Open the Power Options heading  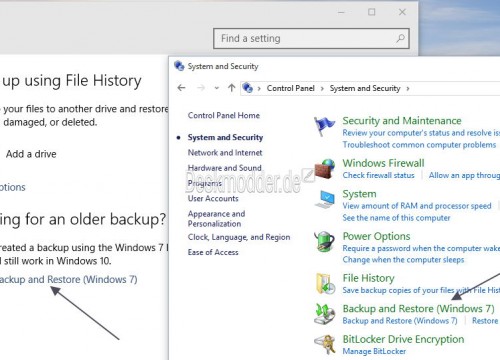(376, 236)
